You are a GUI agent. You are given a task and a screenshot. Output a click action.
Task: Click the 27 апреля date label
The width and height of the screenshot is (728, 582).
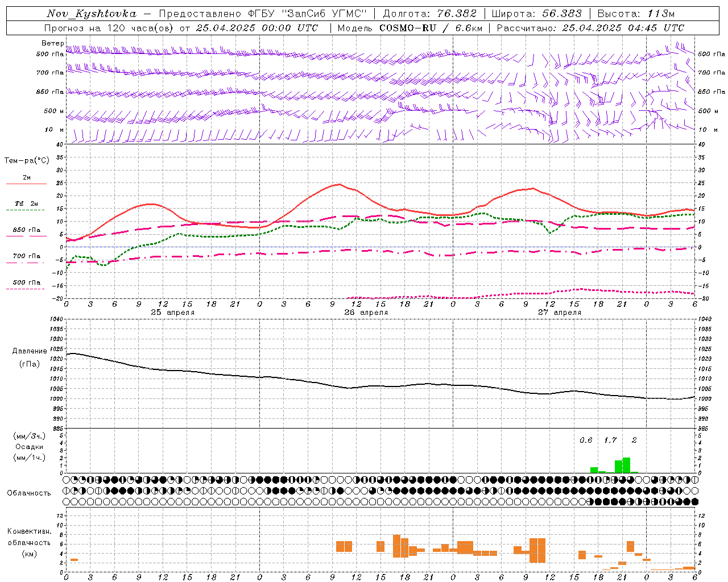(x=560, y=313)
